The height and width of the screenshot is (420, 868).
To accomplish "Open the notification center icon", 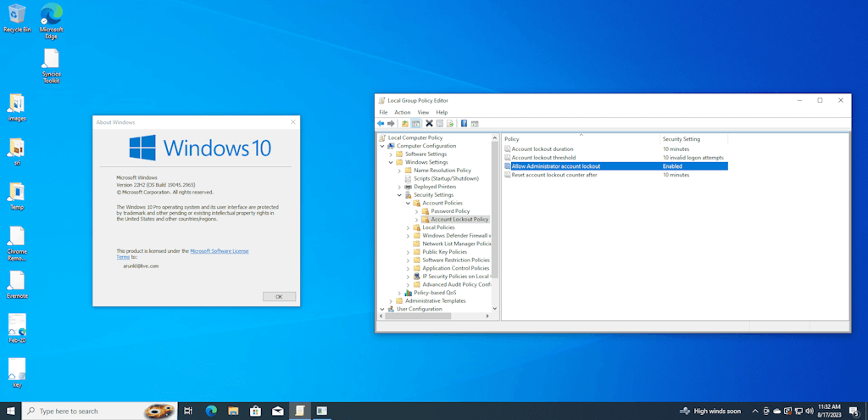I will click(854, 411).
